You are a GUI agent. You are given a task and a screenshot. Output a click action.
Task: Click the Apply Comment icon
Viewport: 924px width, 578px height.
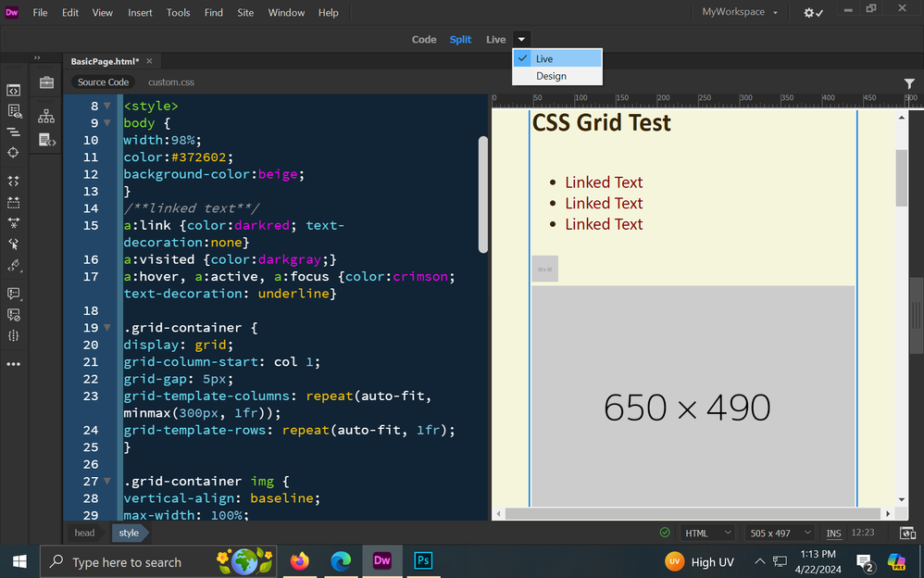pos(13,293)
